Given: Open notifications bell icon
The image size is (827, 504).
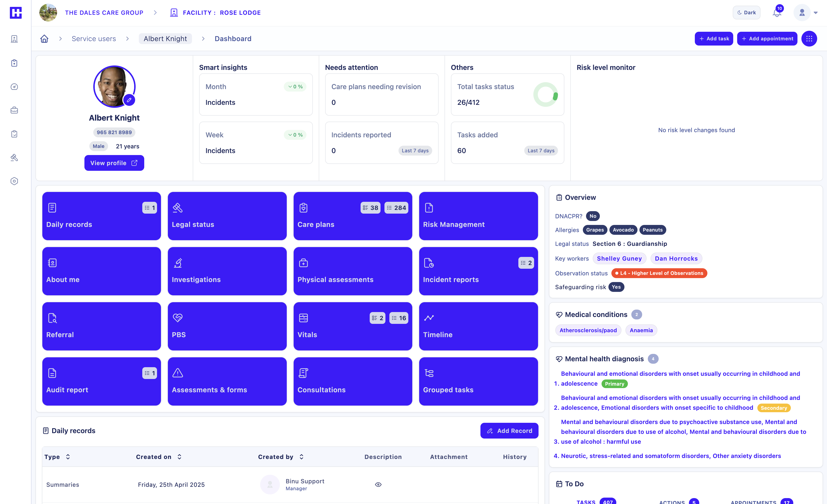Looking at the screenshot, I should tap(776, 13).
